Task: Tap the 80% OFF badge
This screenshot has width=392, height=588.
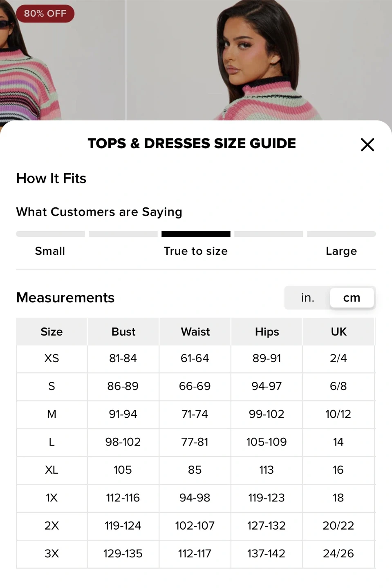Action: [45, 13]
